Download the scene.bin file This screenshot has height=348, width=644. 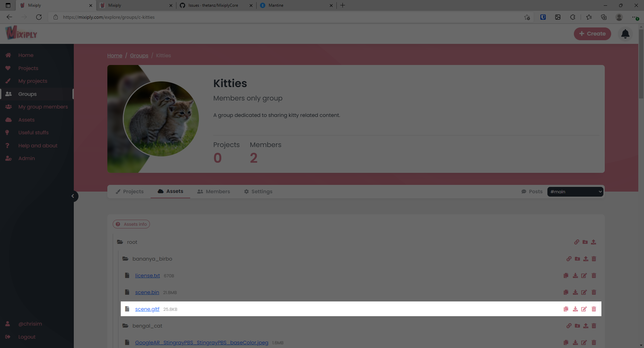coord(575,292)
